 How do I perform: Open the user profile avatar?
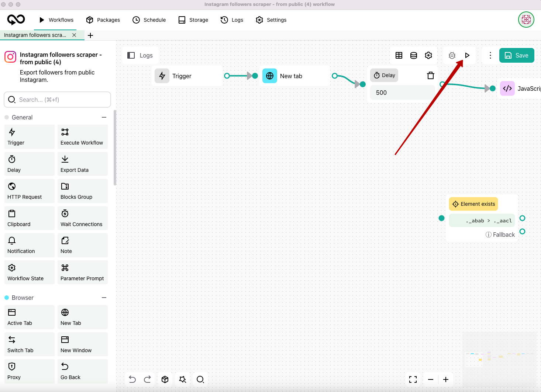click(x=526, y=20)
